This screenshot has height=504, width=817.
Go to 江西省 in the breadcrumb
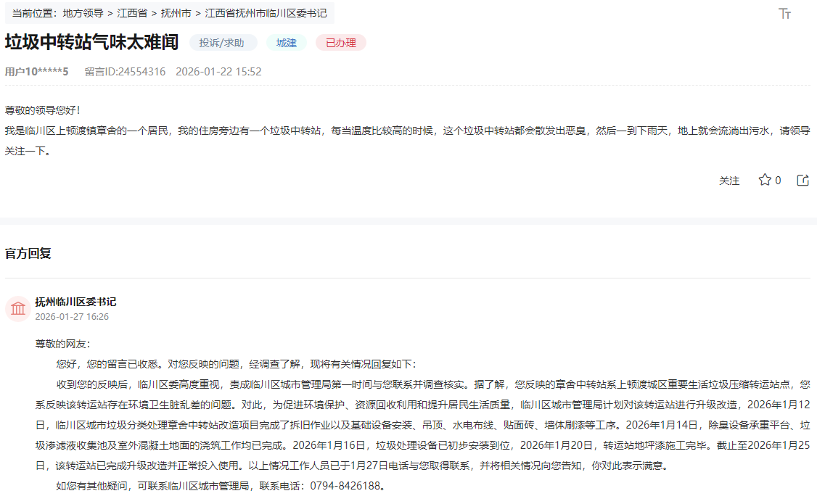click(132, 13)
